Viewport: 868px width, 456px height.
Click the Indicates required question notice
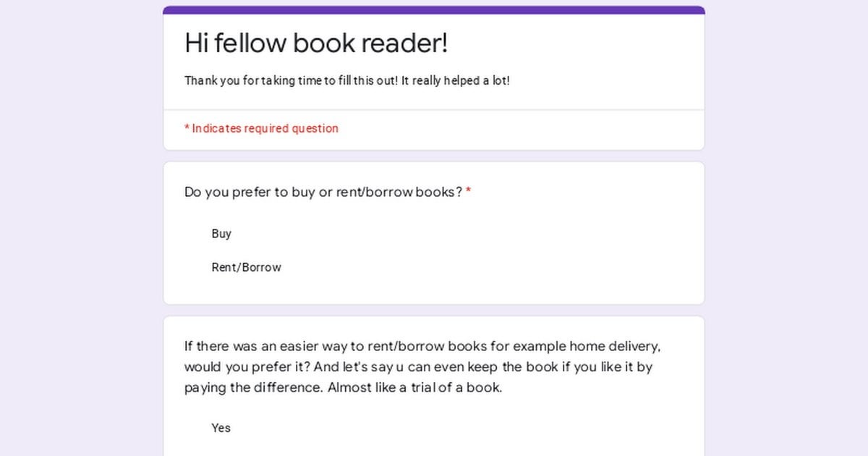[261, 128]
